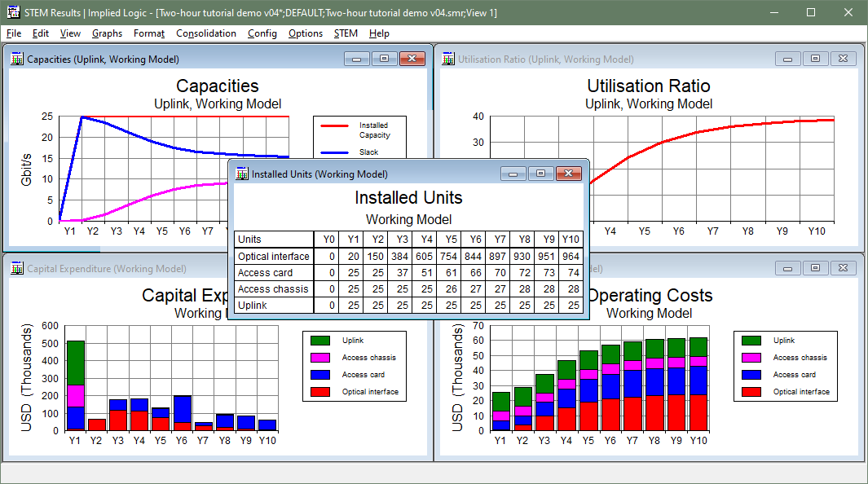This screenshot has height=484, width=868.
Task: Open the Config menu
Action: click(x=262, y=33)
